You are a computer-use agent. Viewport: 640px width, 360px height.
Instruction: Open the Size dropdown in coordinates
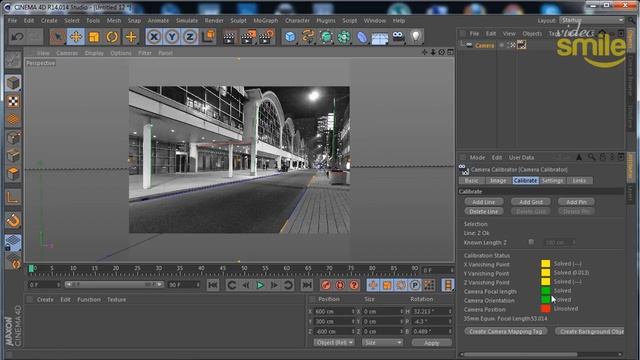click(x=382, y=342)
